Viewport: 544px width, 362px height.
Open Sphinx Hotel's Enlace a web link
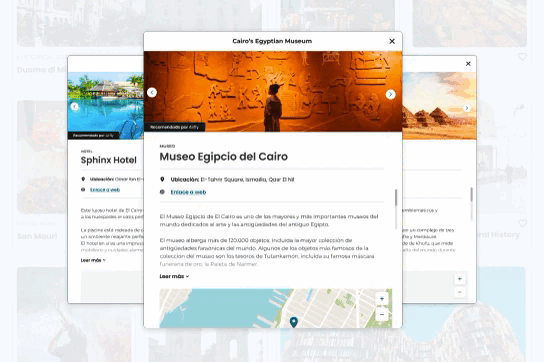coord(105,190)
